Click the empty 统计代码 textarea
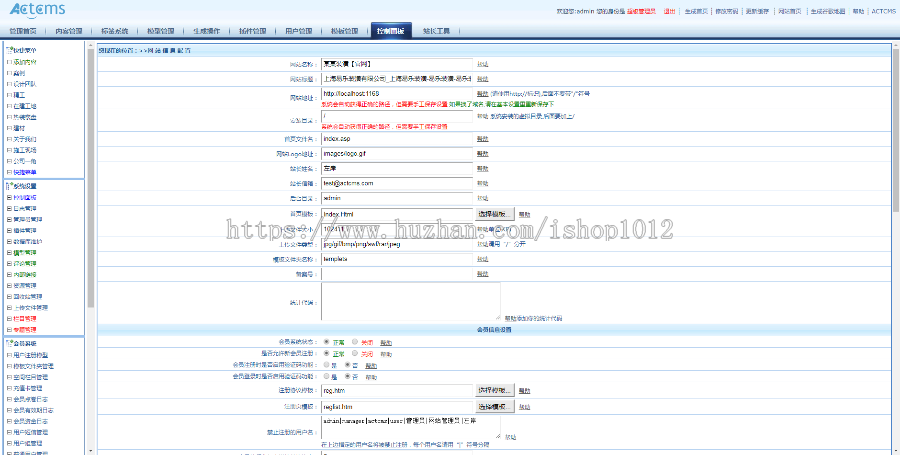The image size is (900, 455). (x=411, y=301)
